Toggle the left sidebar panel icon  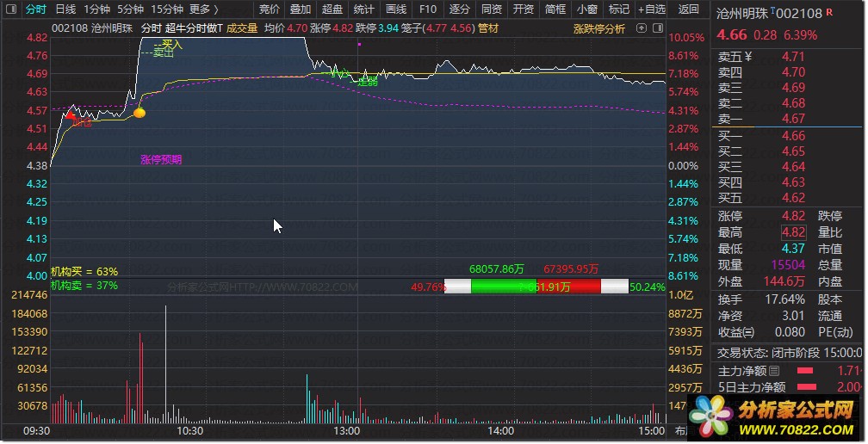[x=10, y=9]
